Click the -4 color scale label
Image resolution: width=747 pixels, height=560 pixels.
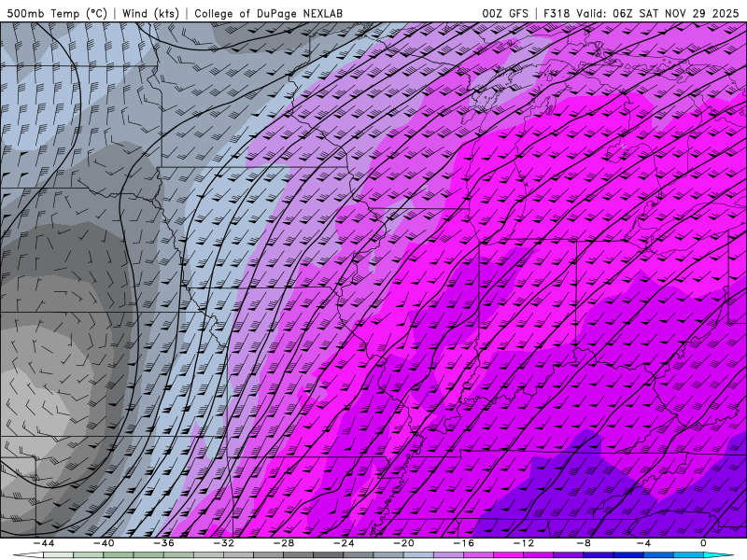(x=644, y=543)
